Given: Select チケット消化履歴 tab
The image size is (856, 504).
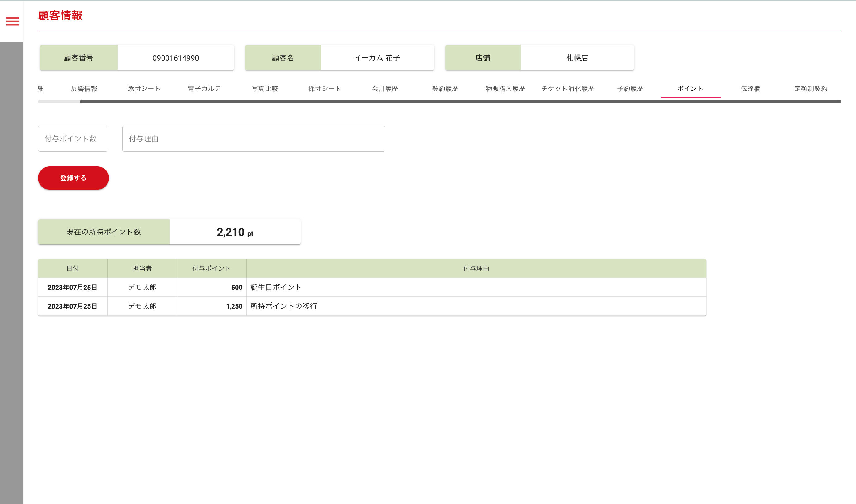Looking at the screenshot, I should tap(568, 89).
